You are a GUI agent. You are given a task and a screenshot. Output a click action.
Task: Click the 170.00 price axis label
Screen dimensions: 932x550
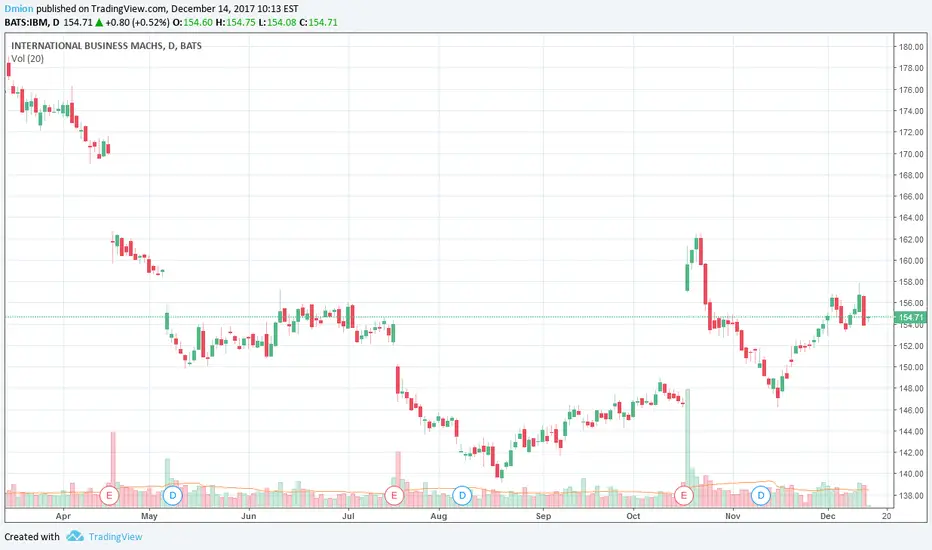tap(911, 154)
